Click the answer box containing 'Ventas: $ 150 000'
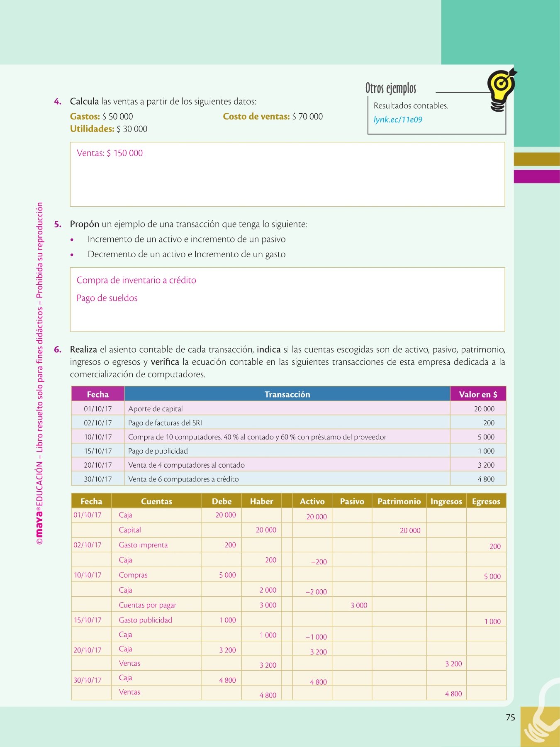The image size is (560, 747). point(287,174)
